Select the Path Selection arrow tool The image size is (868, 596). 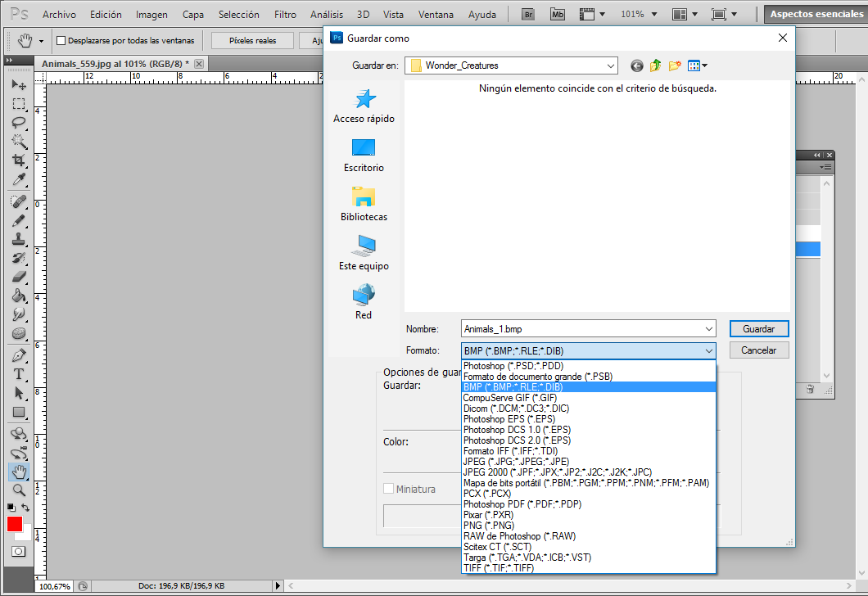click(x=19, y=393)
